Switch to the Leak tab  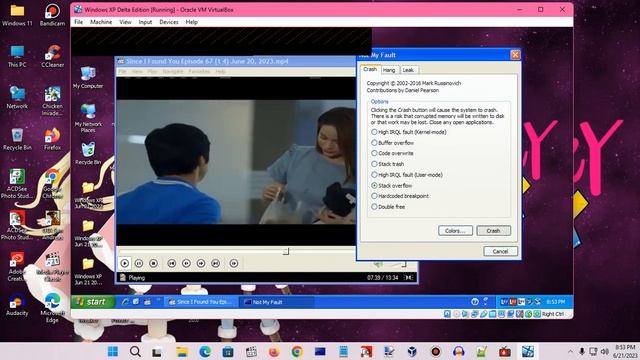pos(408,70)
